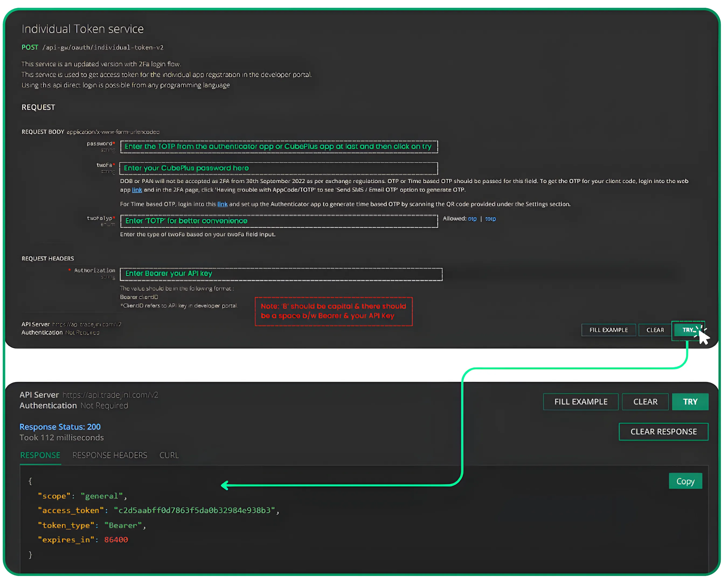Click the twoFaTyp input field
Image resolution: width=728 pixels, height=580 pixels.
coord(279,221)
